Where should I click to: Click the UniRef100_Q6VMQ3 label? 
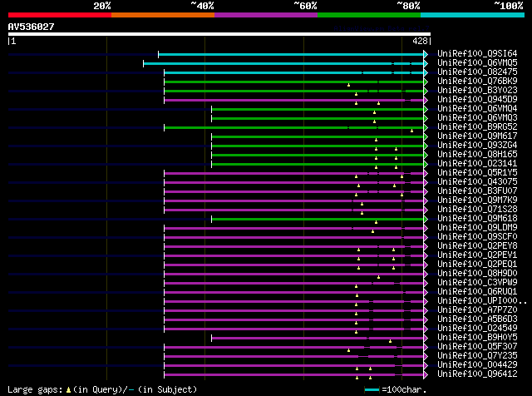click(x=477, y=118)
